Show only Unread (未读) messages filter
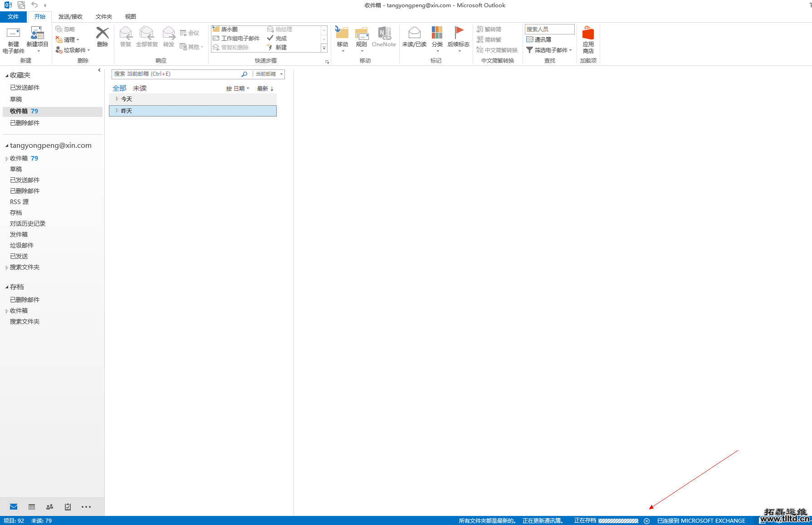The width and height of the screenshot is (812, 525). 140,88
